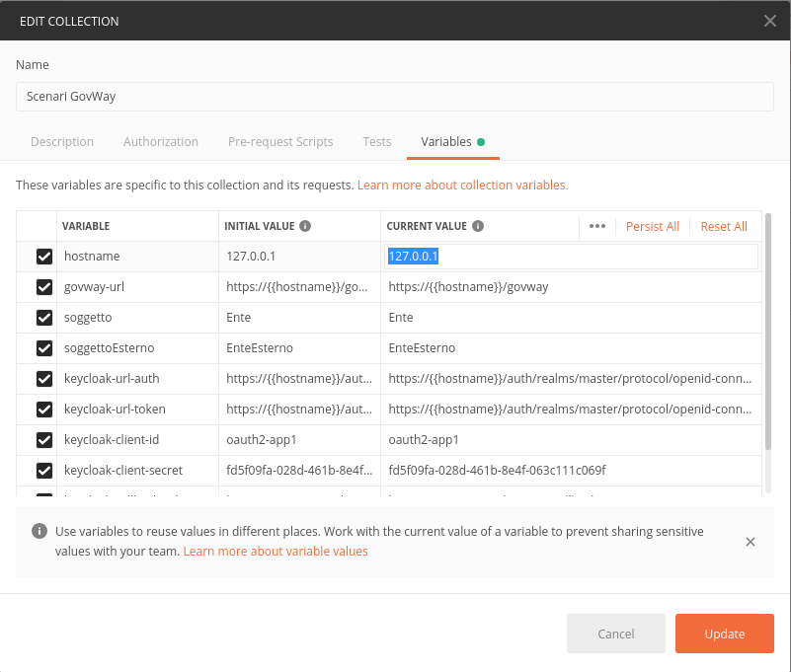The height and width of the screenshot is (672, 791).
Task: Uncheck the keycloak-client-id checkbox
Action: [x=44, y=439]
